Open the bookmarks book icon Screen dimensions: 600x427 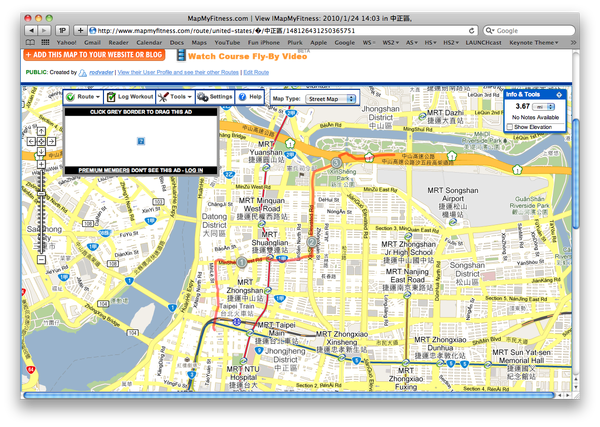30,42
